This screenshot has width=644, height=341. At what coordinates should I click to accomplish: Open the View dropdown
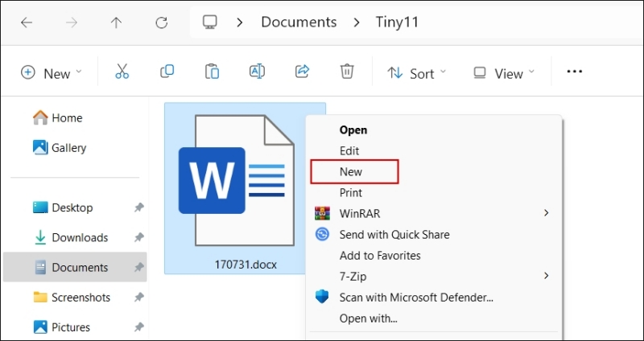click(x=504, y=73)
